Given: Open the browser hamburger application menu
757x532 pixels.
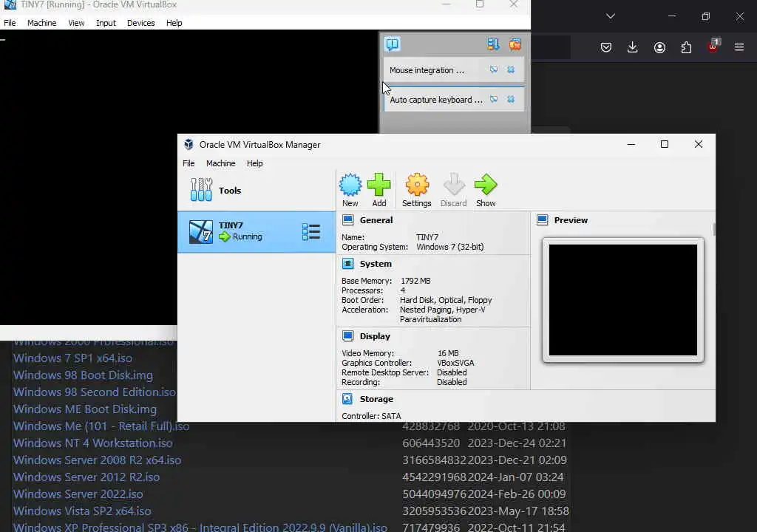Looking at the screenshot, I should tap(739, 47).
